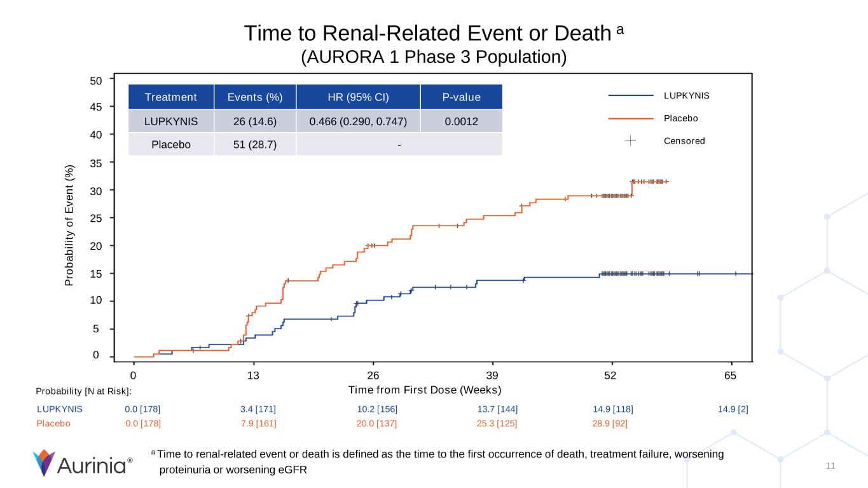Click the Aurinia logo icon
This screenshot has height=488, width=868.
[x=44, y=463]
